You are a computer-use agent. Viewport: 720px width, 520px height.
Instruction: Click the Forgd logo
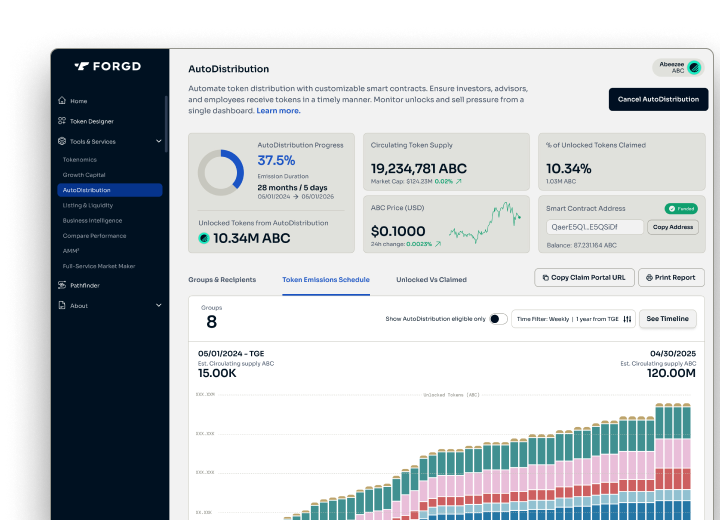click(110, 67)
